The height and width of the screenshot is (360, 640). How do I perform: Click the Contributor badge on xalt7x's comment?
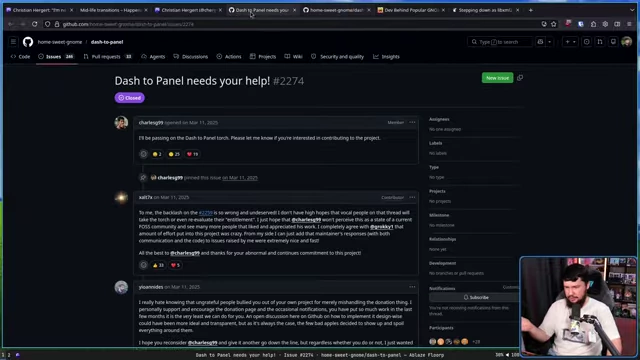tap(393, 198)
